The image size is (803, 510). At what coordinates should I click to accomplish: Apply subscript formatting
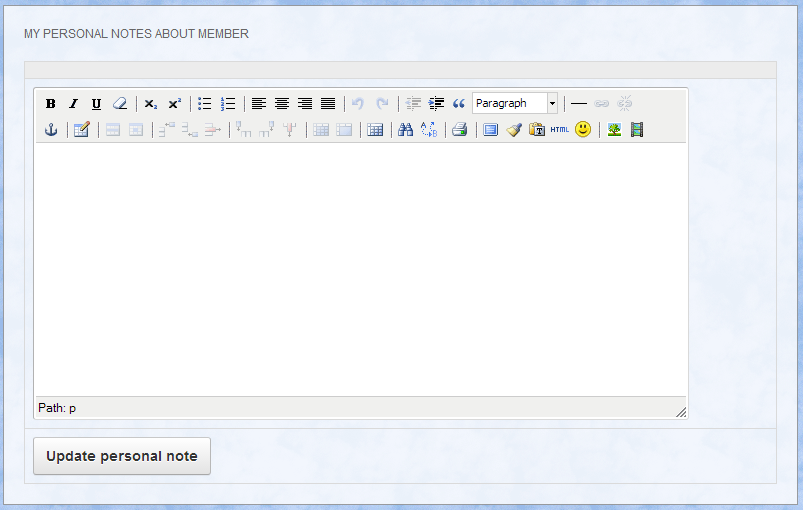(151, 104)
